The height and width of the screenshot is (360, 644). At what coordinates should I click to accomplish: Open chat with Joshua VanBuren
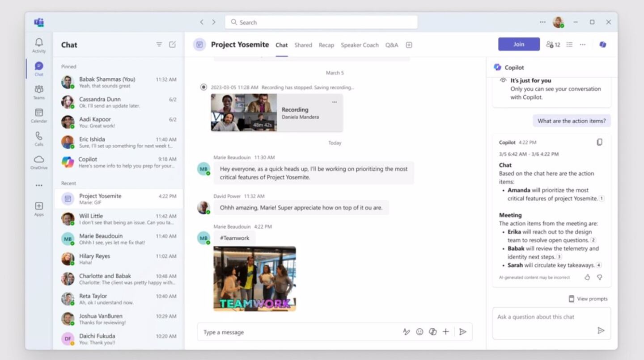[119, 319]
